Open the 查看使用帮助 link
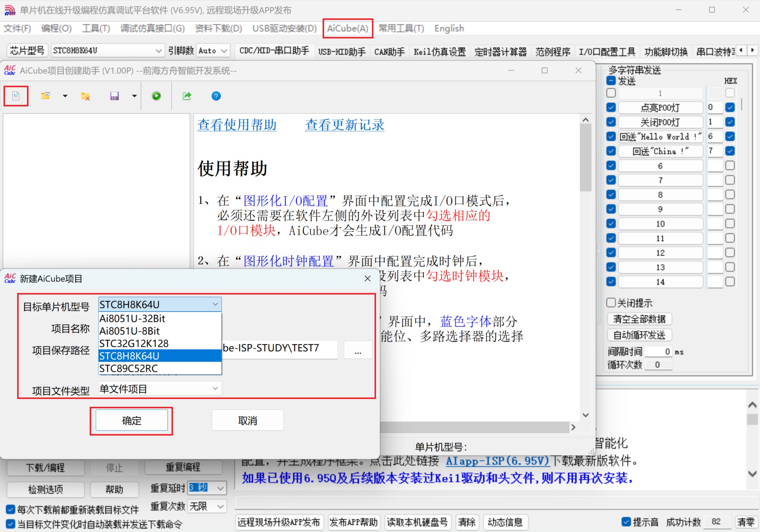This screenshot has width=760, height=532. coord(237,125)
